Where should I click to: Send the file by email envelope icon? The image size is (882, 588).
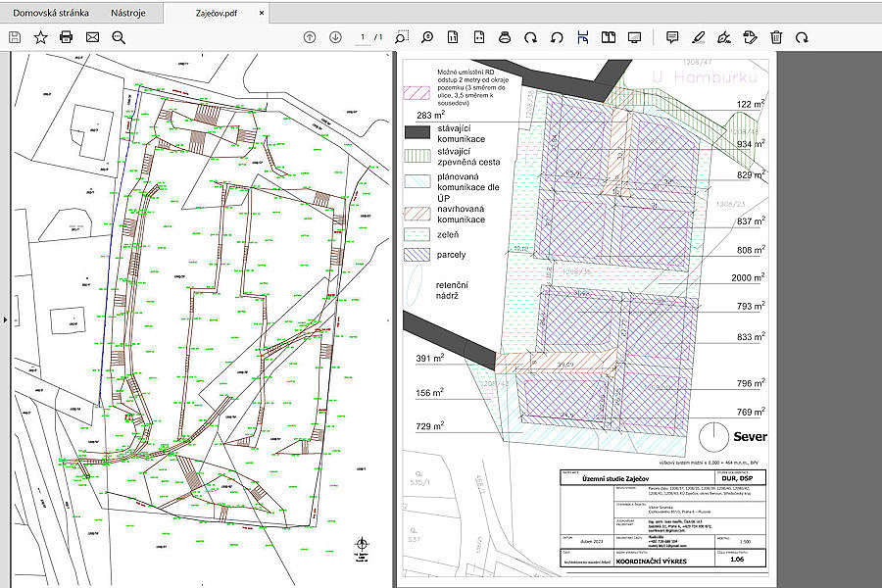92,37
